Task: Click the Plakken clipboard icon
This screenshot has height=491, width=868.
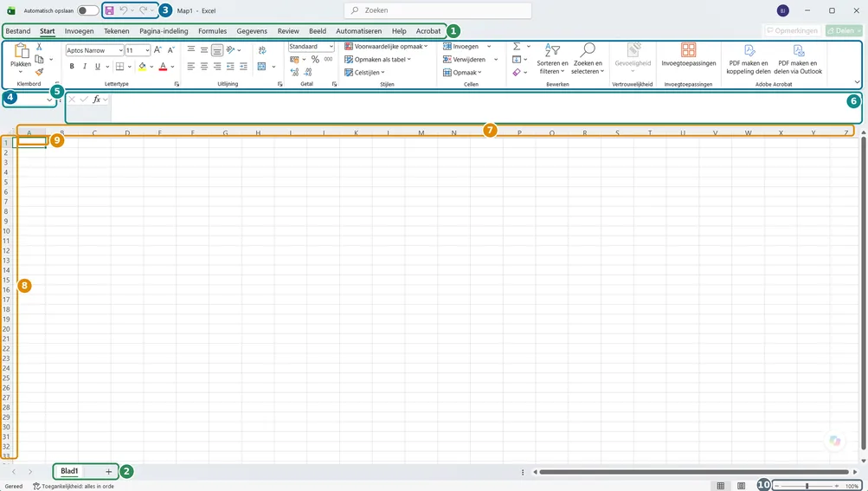Action: [21, 50]
